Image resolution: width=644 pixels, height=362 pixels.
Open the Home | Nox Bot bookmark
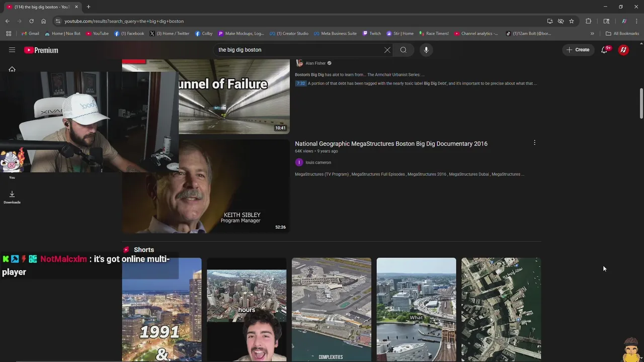[x=62, y=34]
